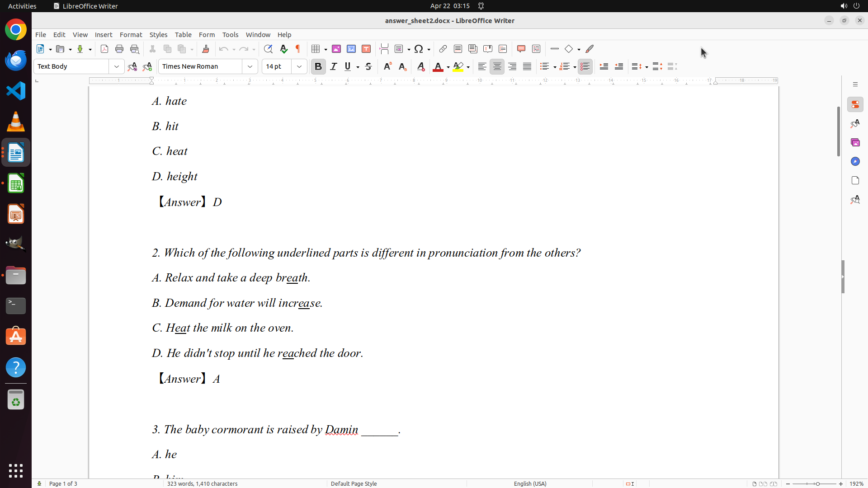
Task: Open Find & Replace tool
Action: 268,49
